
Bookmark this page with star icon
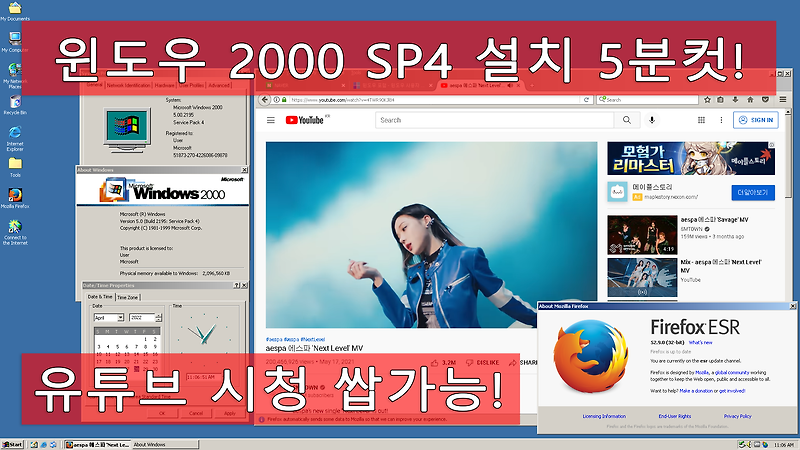[707, 99]
